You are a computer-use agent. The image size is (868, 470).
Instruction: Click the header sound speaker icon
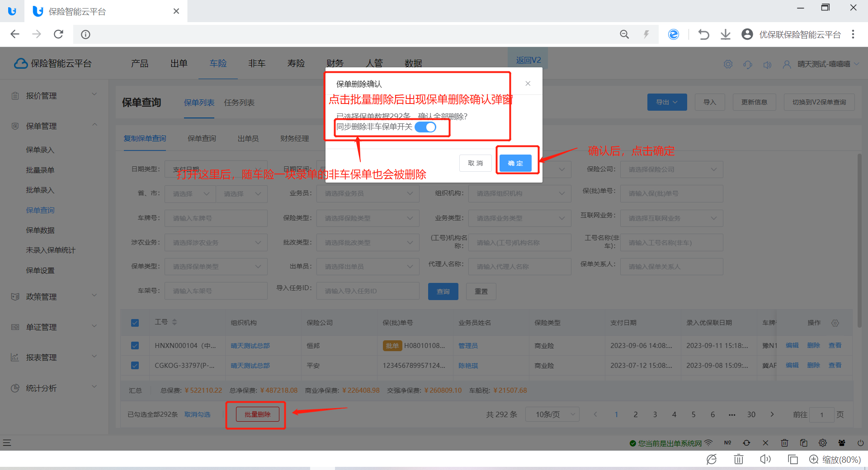[767, 64]
